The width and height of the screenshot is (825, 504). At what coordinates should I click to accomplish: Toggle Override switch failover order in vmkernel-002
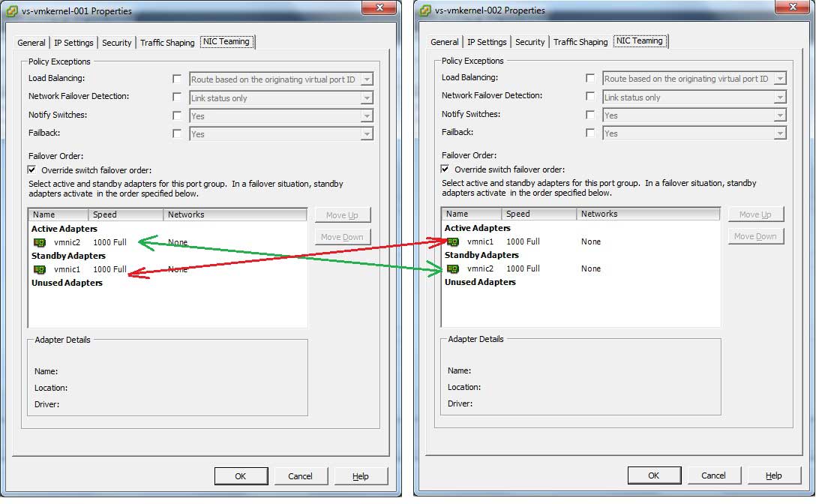[x=445, y=169]
